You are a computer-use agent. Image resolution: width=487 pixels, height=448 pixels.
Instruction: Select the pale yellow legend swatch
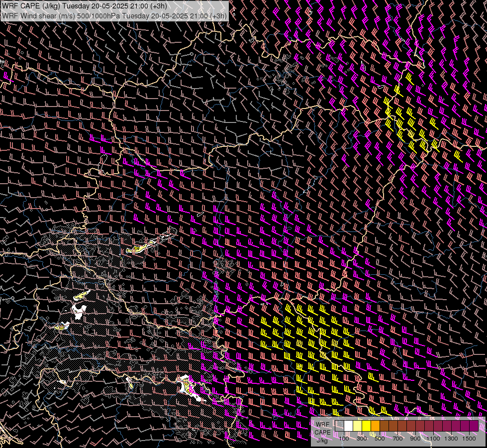coord(358,426)
